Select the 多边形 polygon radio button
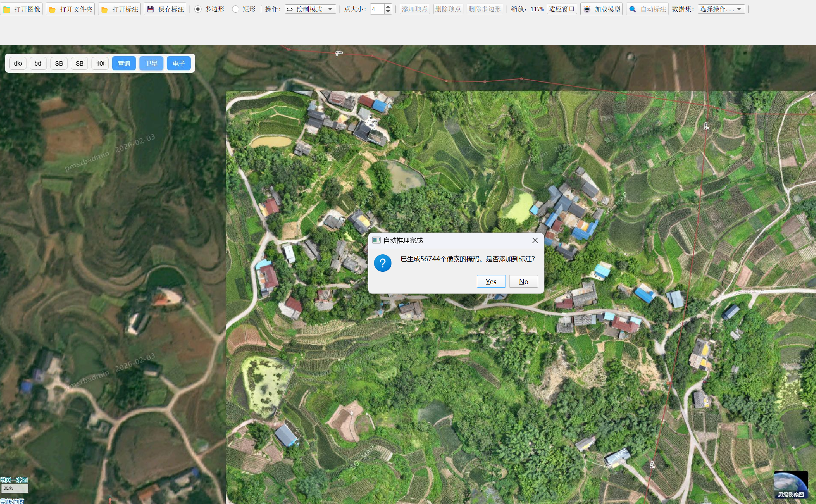Viewport: 816px width, 504px height. tap(198, 9)
